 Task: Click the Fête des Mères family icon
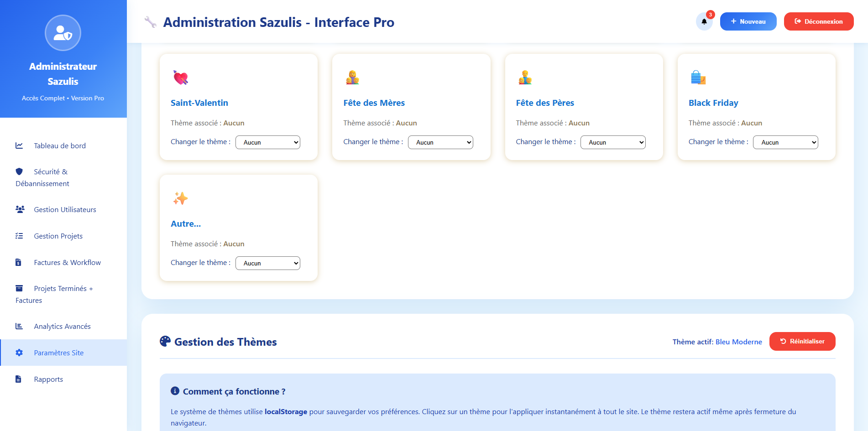click(x=352, y=78)
